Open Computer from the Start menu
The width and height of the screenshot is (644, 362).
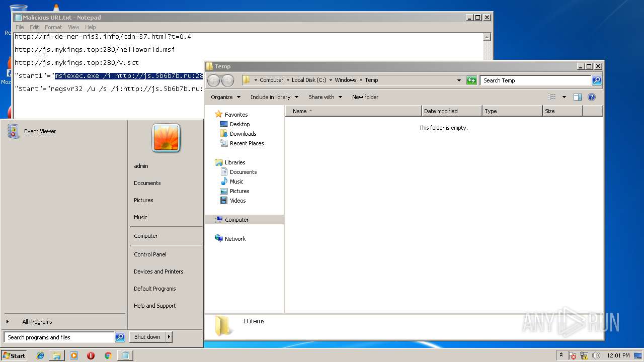[x=146, y=236]
